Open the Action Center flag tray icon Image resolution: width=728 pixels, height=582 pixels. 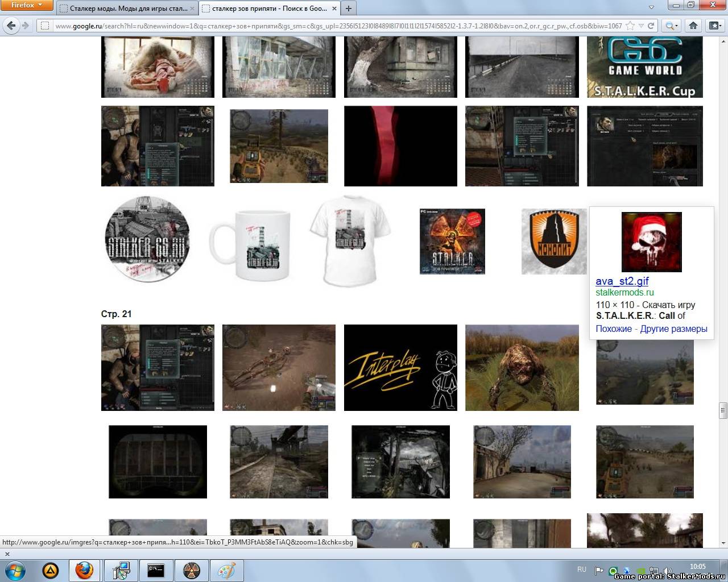(x=599, y=570)
